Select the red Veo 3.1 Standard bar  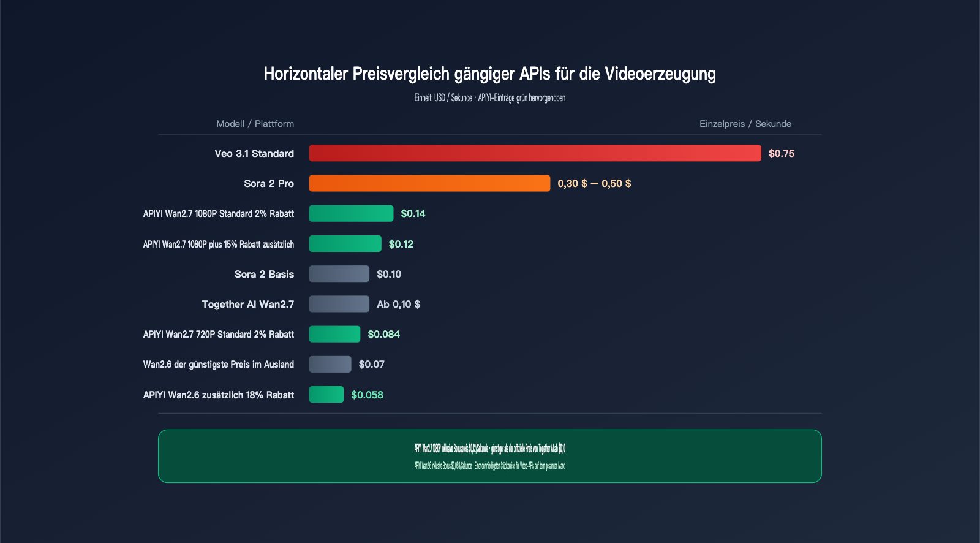tap(535, 153)
